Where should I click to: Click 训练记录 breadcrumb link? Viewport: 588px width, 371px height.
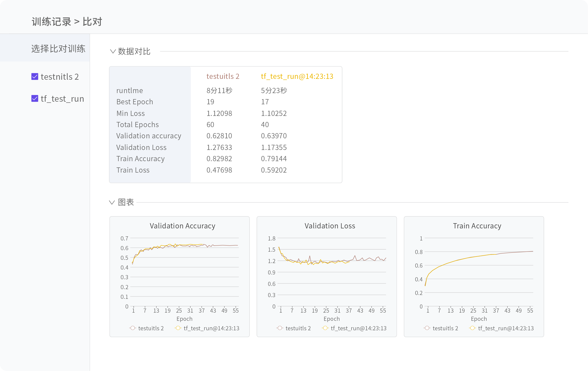51,22
